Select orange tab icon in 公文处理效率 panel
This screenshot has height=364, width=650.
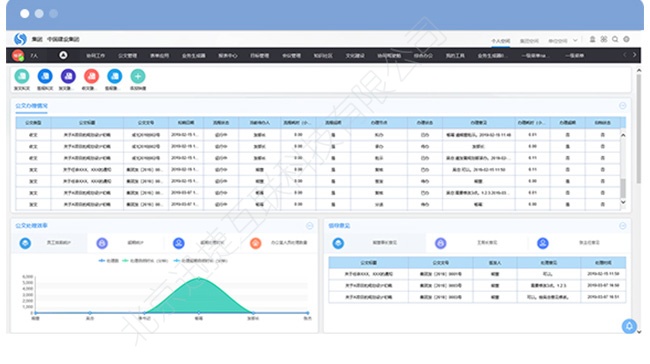[256, 243]
